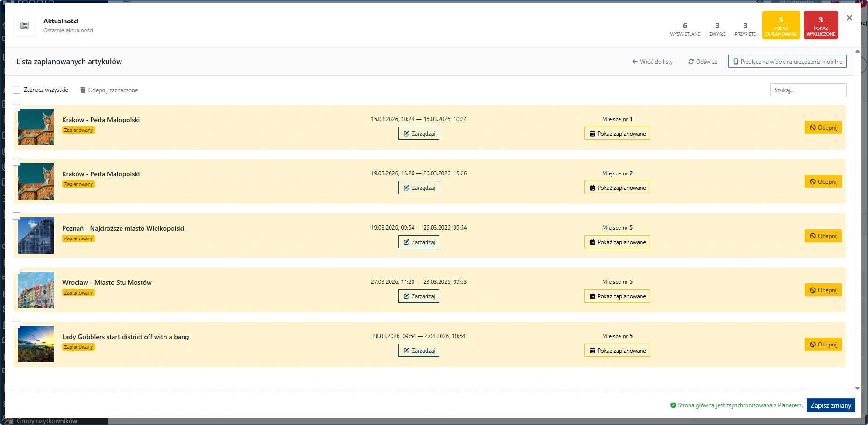Viewport: 868px width, 425px height.
Task: Click the calendar icon for the Wrocław article
Action: [x=592, y=296]
